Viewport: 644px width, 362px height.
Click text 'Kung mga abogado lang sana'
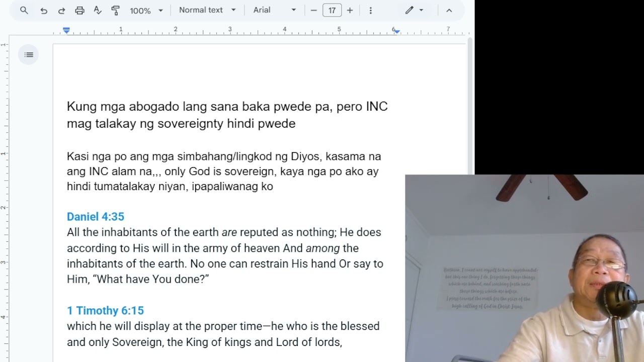click(x=152, y=107)
